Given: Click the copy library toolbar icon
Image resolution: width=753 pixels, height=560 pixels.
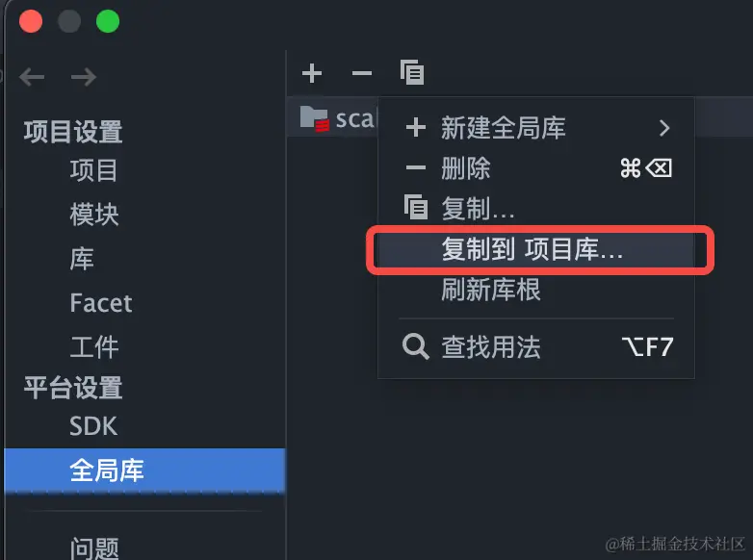Looking at the screenshot, I should [x=412, y=72].
